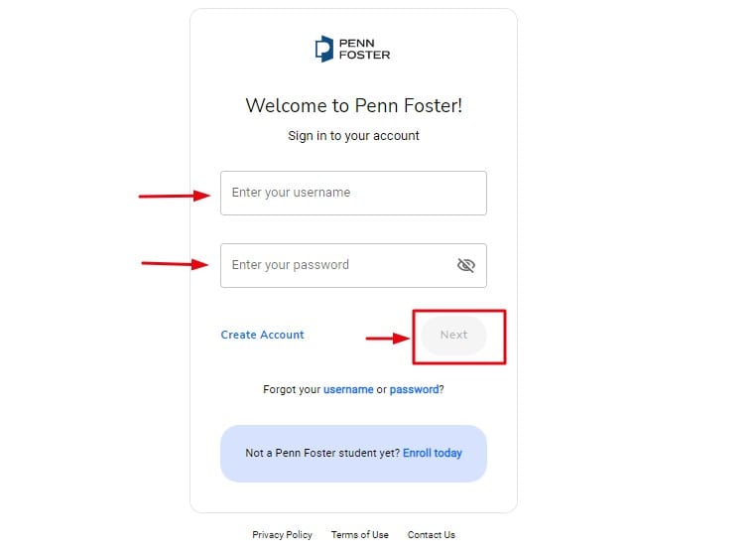
Task: Click the red arrow pointing at password field
Action: click(x=176, y=264)
